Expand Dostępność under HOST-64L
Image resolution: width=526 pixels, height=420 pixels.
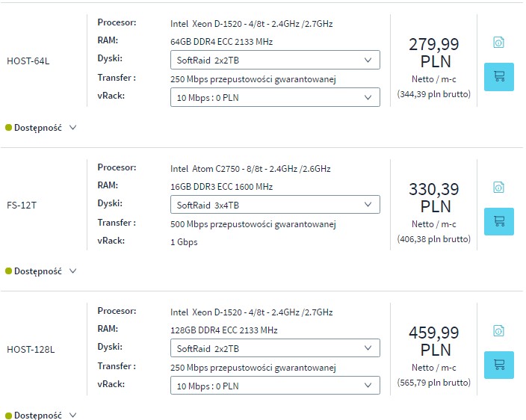point(41,128)
